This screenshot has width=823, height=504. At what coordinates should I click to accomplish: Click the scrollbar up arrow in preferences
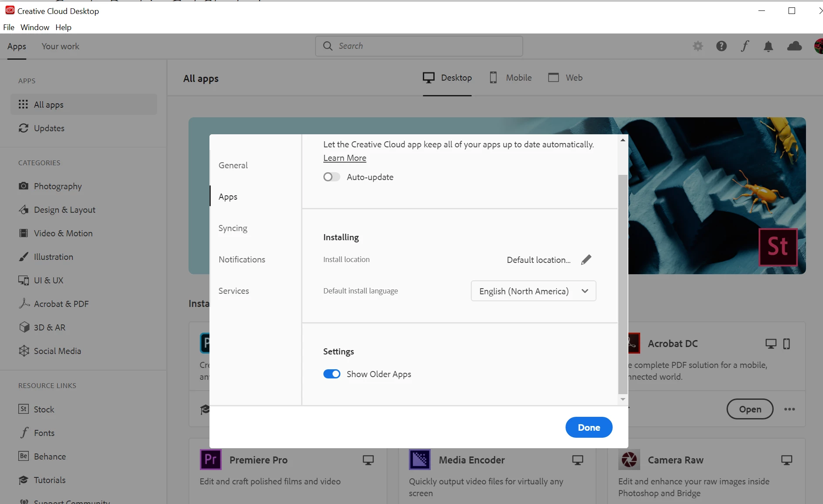(623, 140)
